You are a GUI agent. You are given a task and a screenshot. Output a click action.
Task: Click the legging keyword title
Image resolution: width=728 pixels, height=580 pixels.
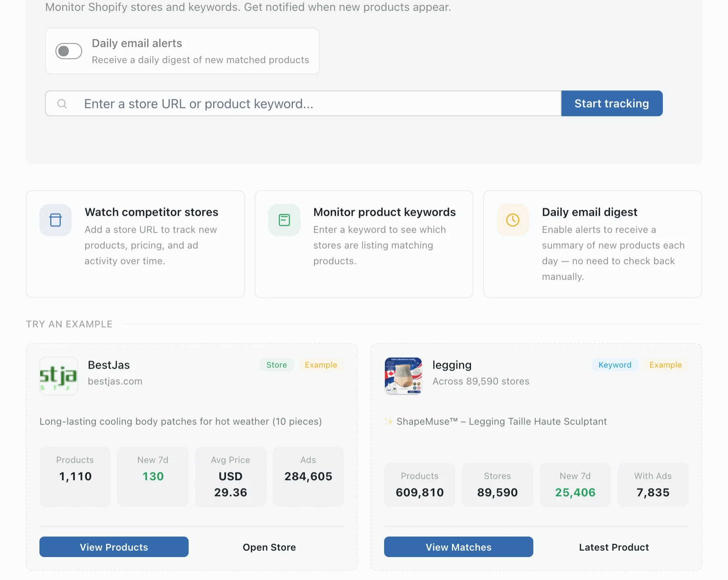[x=452, y=365]
